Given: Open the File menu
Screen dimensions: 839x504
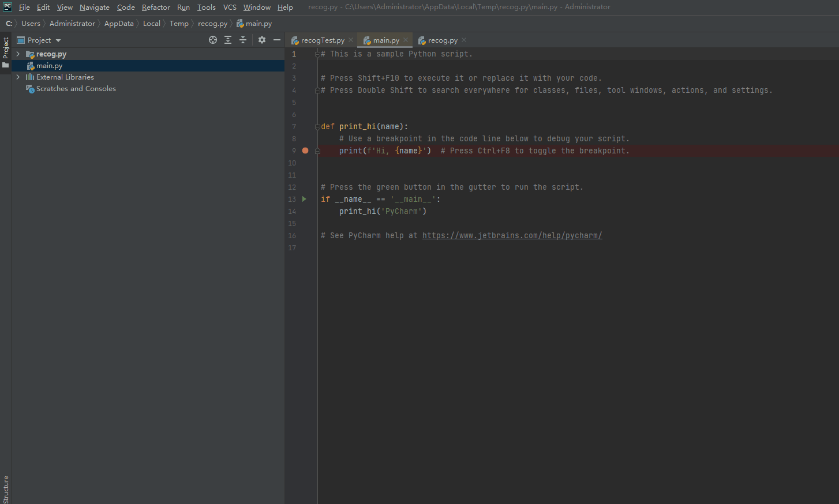Looking at the screenshot, I should pyautogui.click(x=24, y=7).
